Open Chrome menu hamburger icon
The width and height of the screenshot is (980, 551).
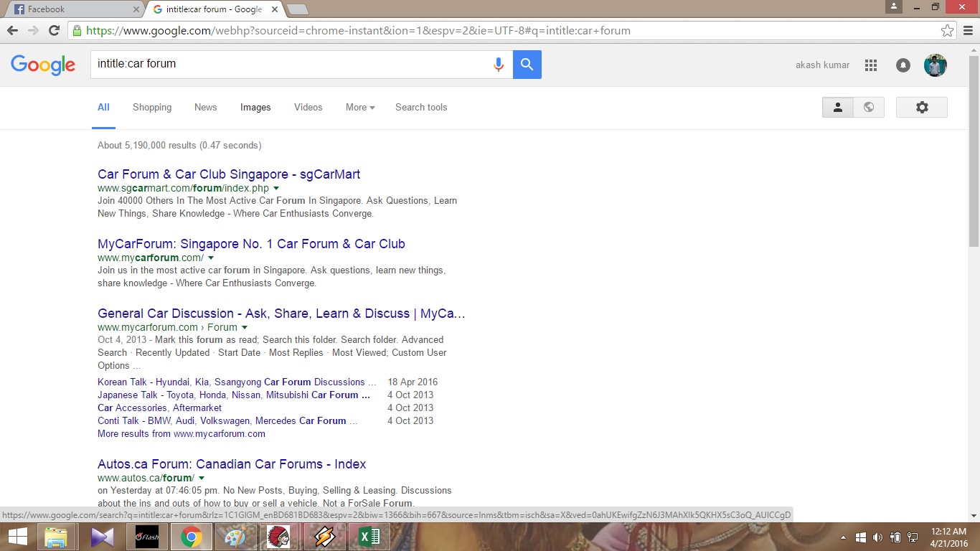coord(968,31)
